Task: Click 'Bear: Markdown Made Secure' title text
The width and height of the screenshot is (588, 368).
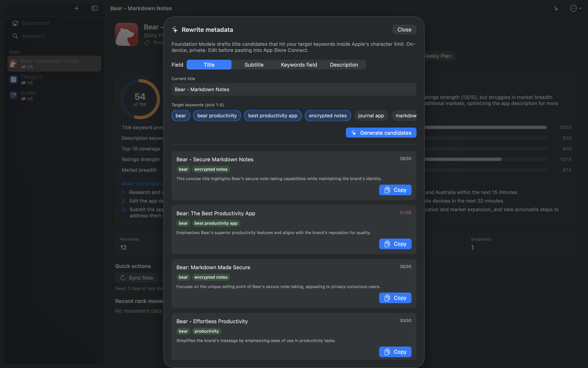Action: tap(213, 267)
